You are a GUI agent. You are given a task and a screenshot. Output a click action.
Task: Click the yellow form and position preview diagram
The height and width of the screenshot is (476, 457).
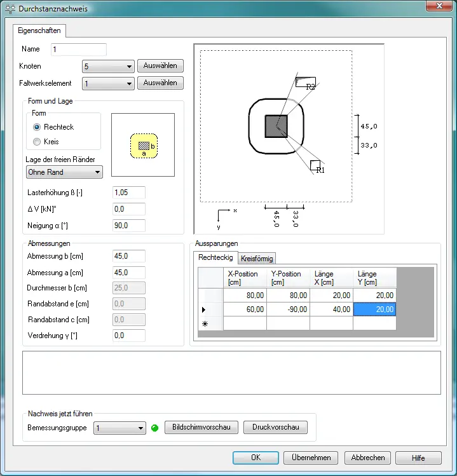click(143, 145)
